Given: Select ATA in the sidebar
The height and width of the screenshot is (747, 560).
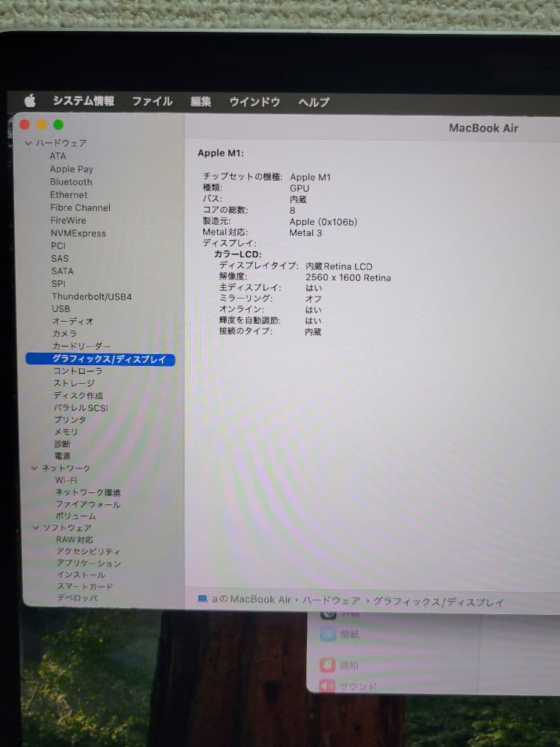Looking at the screenshot, I should 57,156.
